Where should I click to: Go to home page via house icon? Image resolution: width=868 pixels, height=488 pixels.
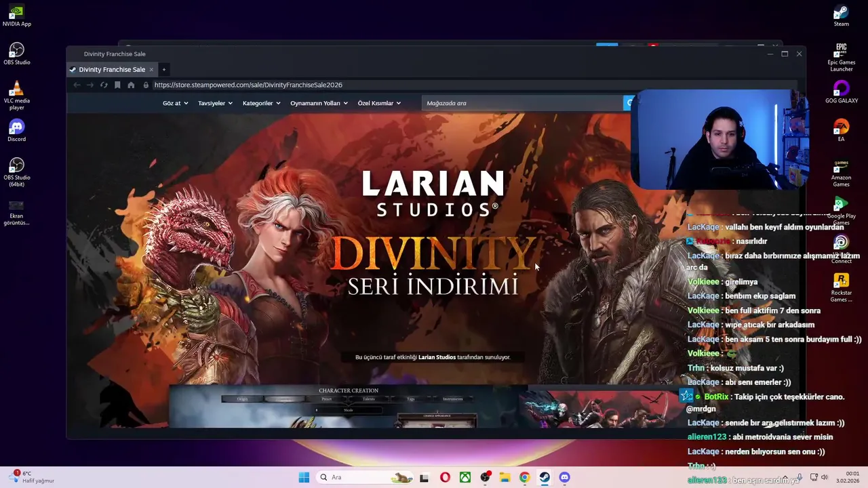(131, 85)
